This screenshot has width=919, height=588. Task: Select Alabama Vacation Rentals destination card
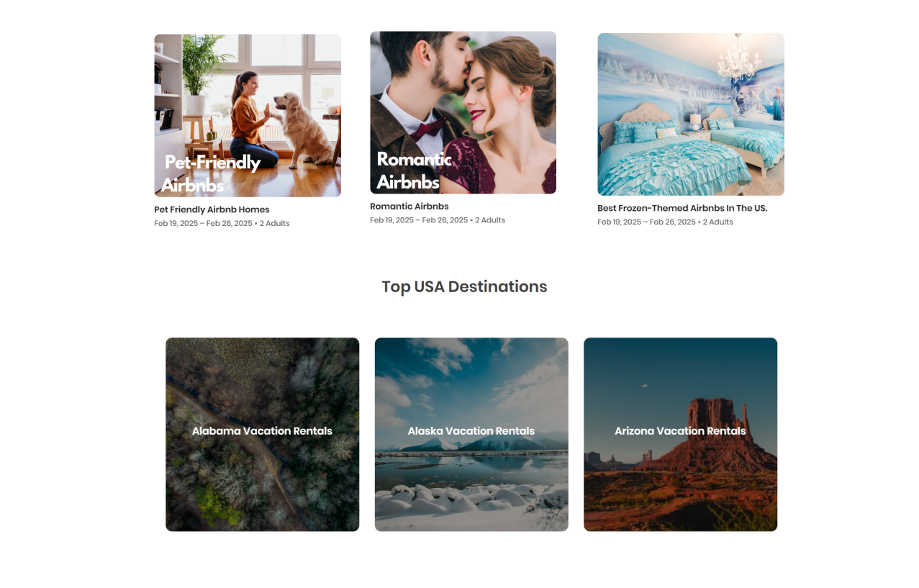(262, 435)
